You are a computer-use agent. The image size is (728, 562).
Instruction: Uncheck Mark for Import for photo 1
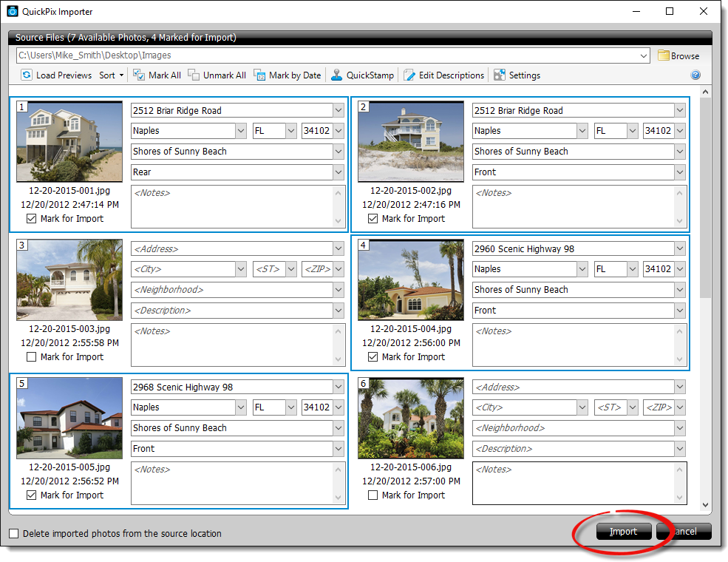click(x=31, y=219)
